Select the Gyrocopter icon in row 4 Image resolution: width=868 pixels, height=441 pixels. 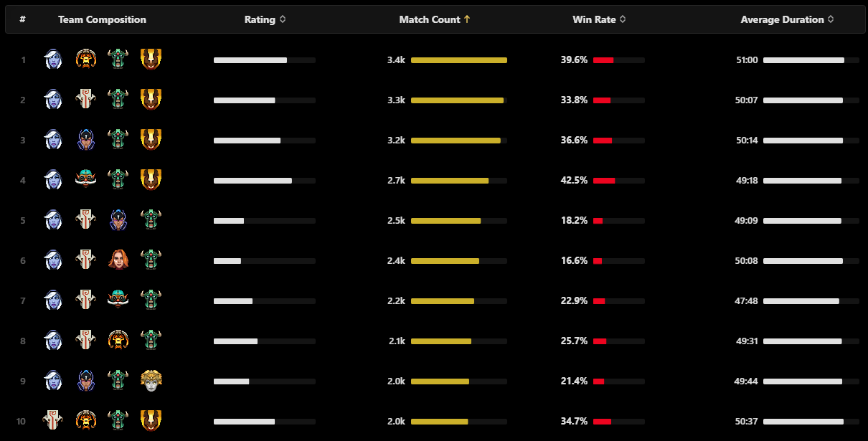click(85, 180)
